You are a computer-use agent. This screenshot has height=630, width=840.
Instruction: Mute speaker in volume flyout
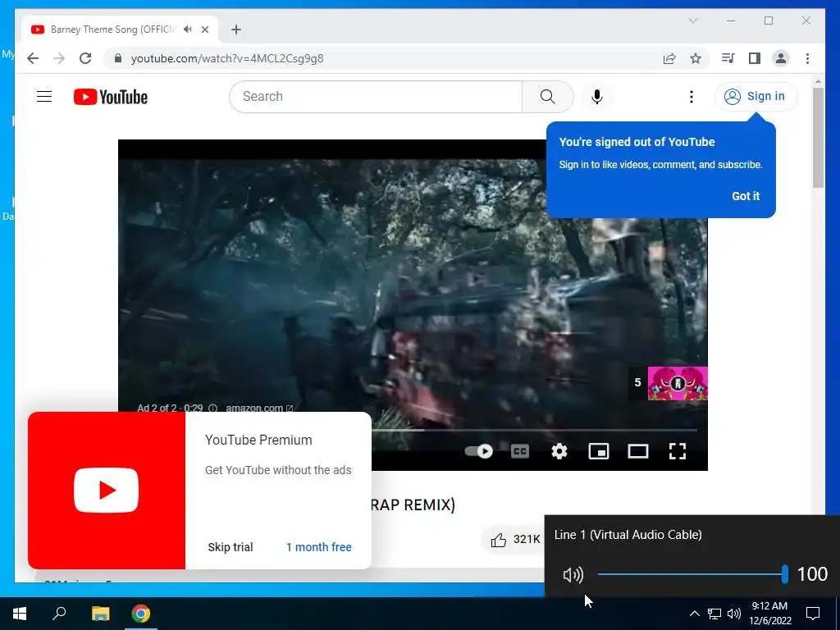(573, 575)
